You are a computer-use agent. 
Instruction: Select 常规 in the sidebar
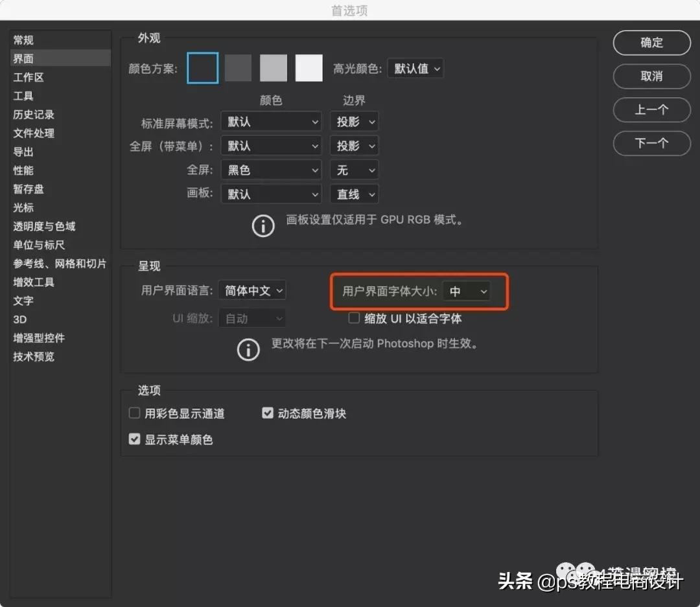(23, 40)
